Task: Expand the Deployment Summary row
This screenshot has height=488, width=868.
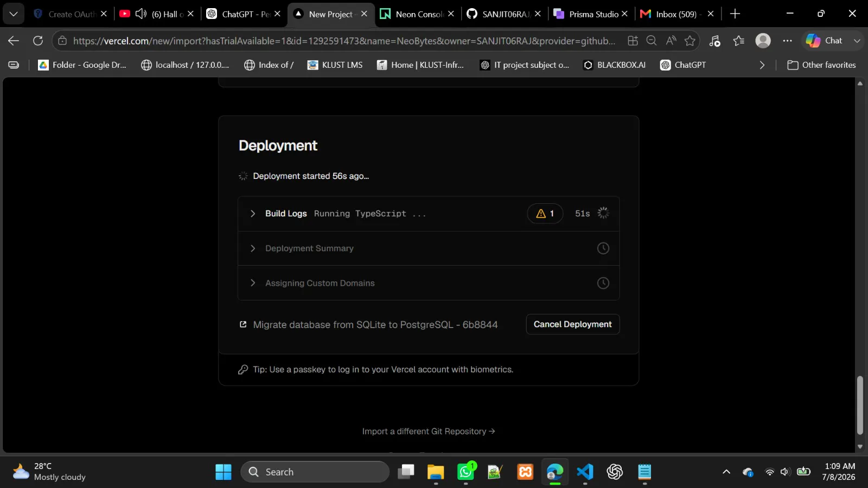Action: [429, 248]
